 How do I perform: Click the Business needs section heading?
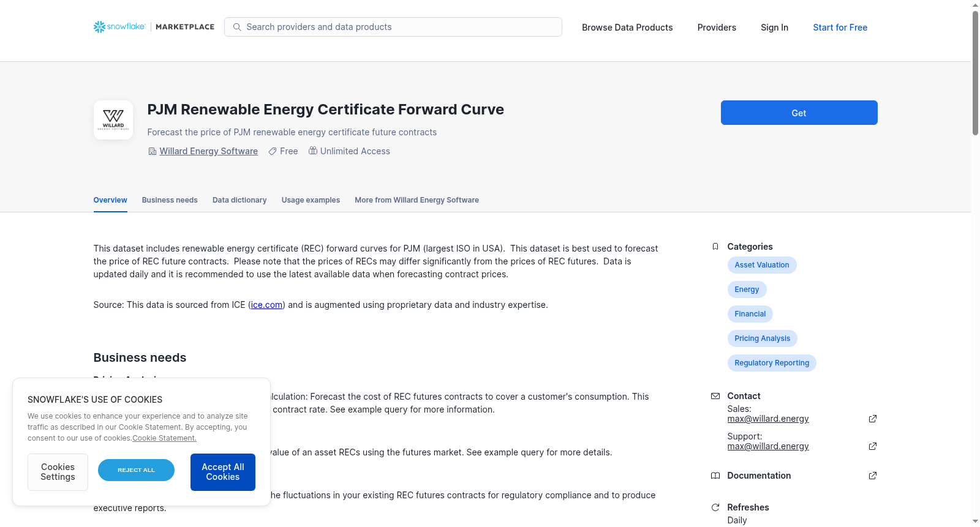pos(140,357)
